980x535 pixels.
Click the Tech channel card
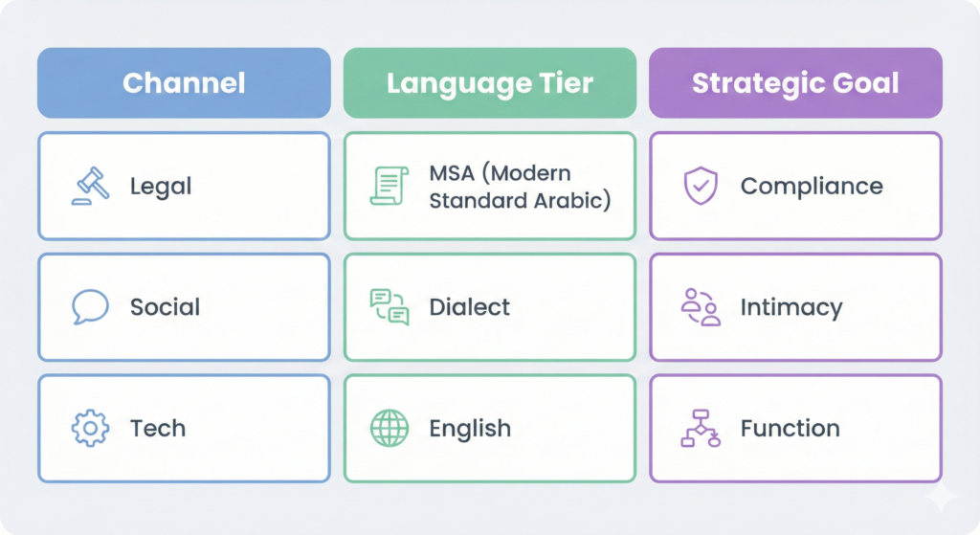pyautogui.click(x=184, y=428)
